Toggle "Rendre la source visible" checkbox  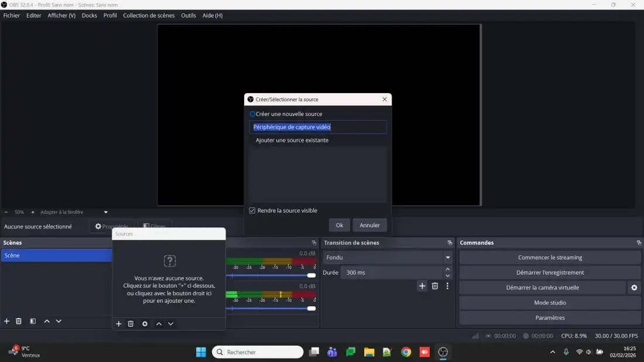[x=252, y=211]
